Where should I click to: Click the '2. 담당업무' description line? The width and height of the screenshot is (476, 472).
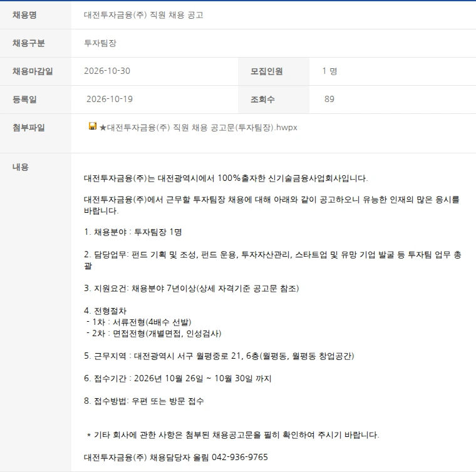click(272, 260)
